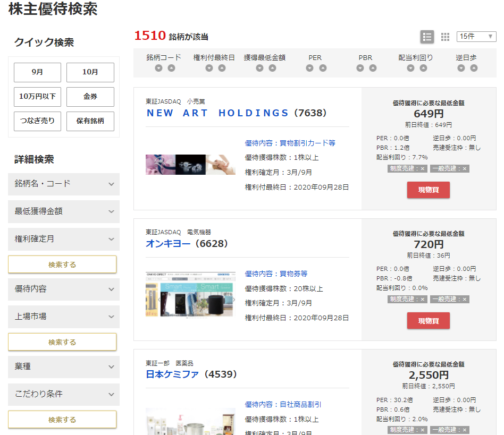The width and height of the screenshot is (504, 435).
Task: Click 検索する below こだわり条件
Action: (x=62, y=419)
